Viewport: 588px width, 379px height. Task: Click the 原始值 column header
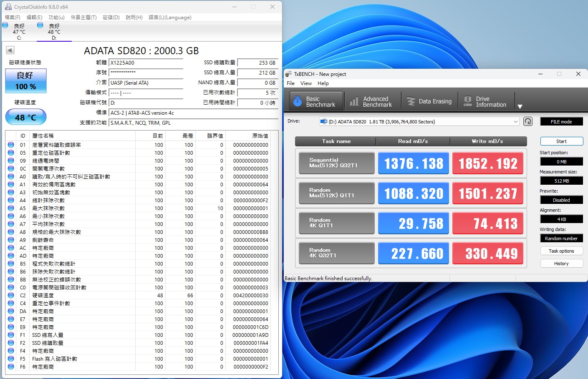pyautogui.click(x=249, y=136)
